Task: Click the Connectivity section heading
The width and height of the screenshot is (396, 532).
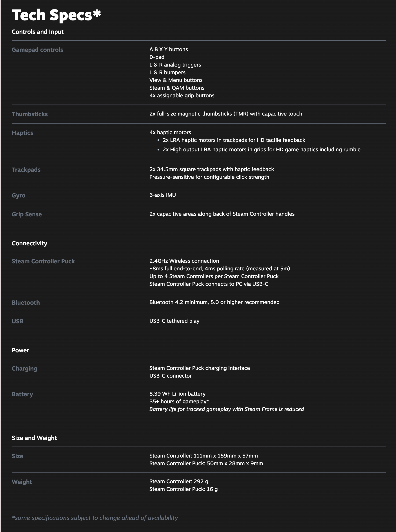Action: [29, 243]
